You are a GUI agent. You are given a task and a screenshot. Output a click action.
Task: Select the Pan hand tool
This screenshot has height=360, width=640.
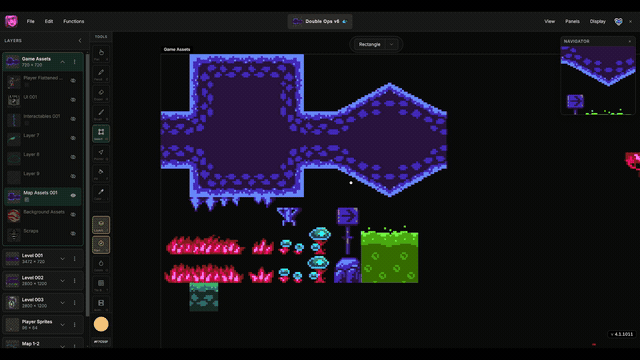point(101,53)
